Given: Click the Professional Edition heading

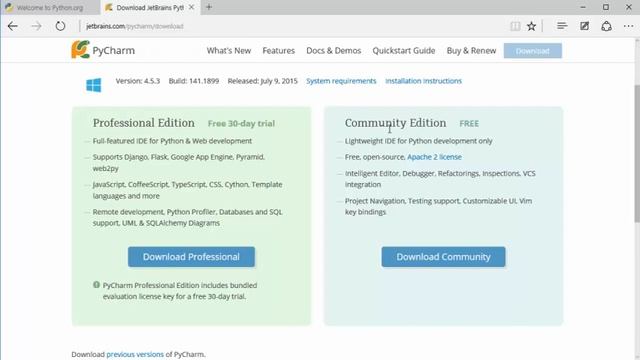Looking at the screenshot, I should pyautogui.click(x=144, y=123).
